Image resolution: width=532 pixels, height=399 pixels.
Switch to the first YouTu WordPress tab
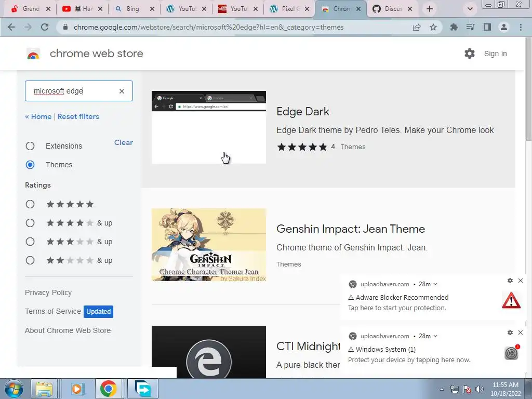point(187,9)
